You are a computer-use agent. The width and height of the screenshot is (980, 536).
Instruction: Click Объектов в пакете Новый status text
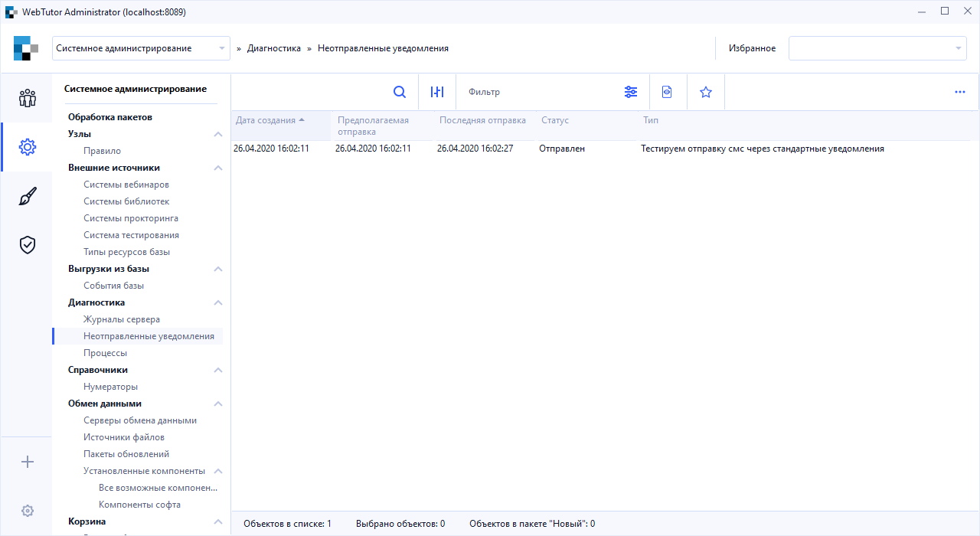click(532, 524)
